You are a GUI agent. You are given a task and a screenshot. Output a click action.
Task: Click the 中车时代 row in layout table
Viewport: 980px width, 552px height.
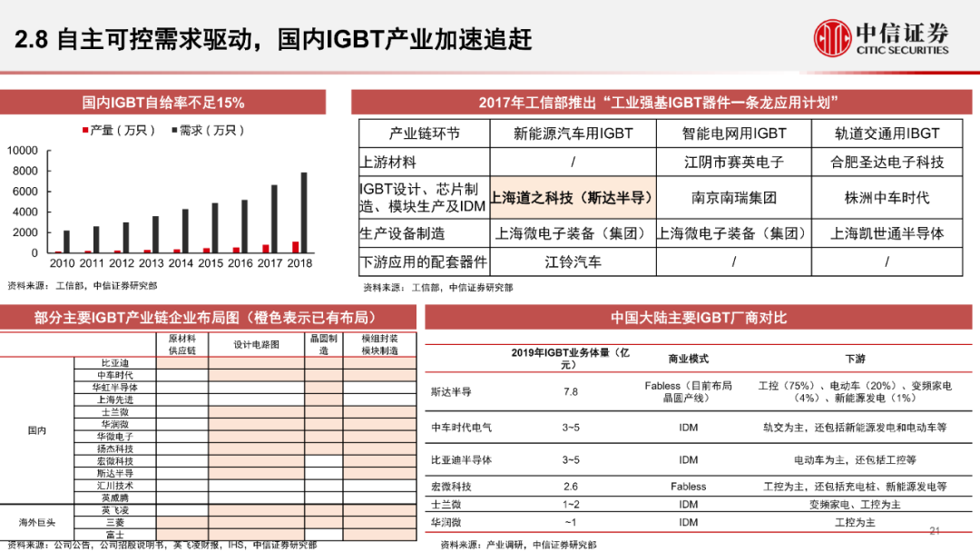point(245,375)
